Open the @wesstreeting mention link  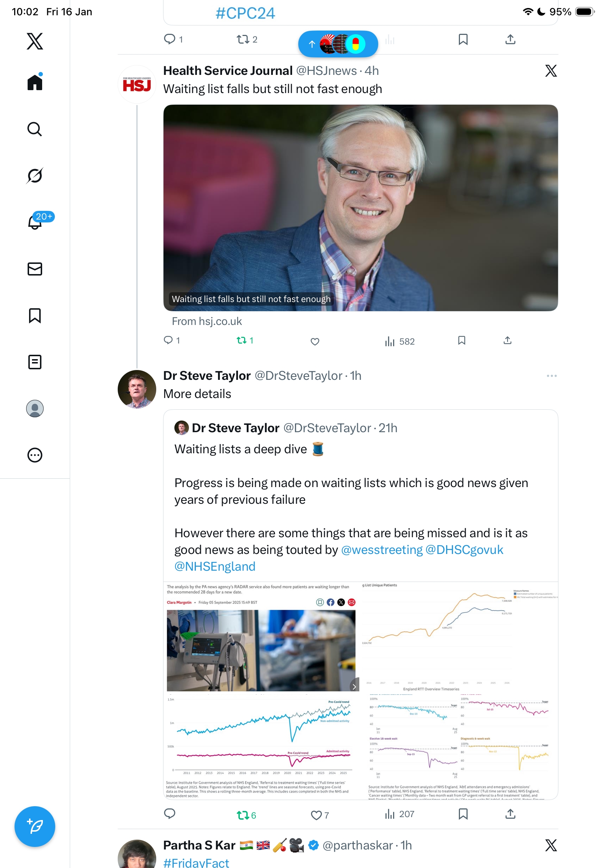381,550
